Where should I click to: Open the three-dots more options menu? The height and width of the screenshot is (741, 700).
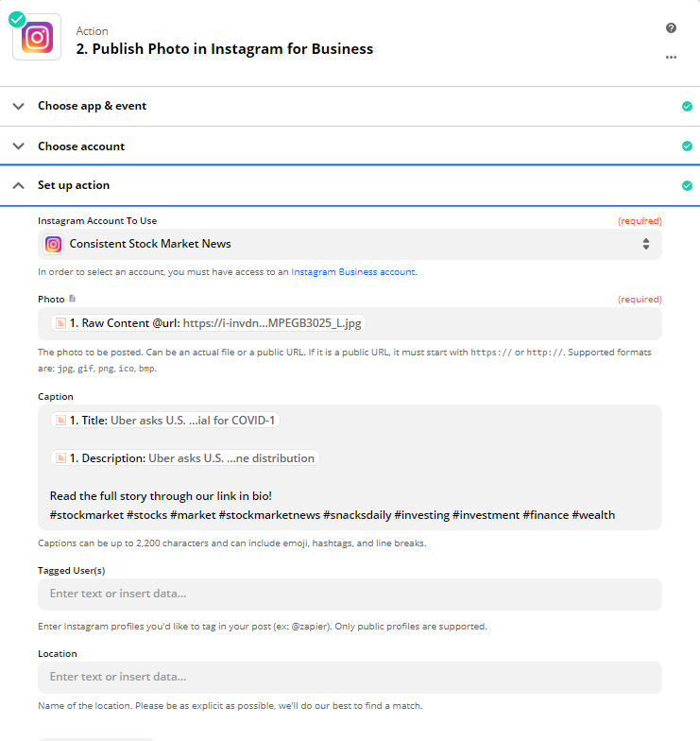(671, 57)
